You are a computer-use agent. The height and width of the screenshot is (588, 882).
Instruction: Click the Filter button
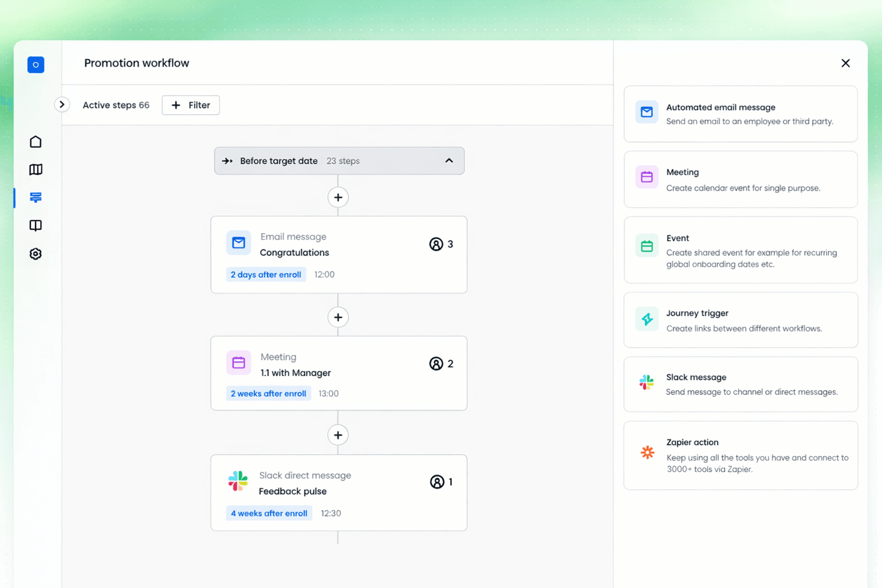tap(191, 105)
